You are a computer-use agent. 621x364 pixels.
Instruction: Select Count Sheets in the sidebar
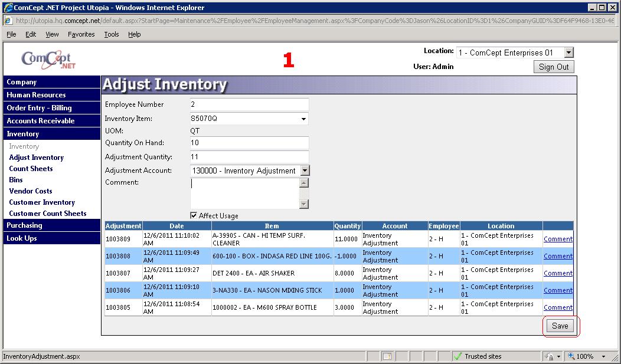(31, 169)
